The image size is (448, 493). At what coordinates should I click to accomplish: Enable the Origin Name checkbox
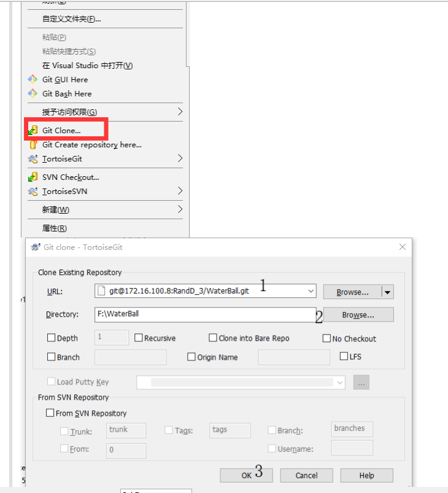click(x=191, y=357)
